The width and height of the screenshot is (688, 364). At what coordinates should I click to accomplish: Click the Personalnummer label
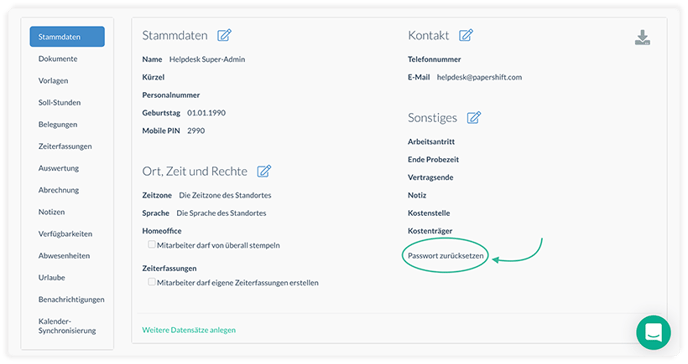[171, 95]
